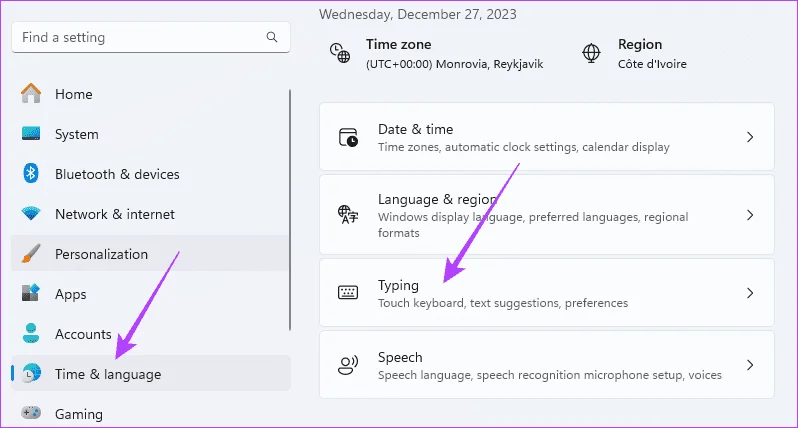This screenshot has height=428, width=798.
Task: Open the Language & region settings card
Action: tap(547, 215)
